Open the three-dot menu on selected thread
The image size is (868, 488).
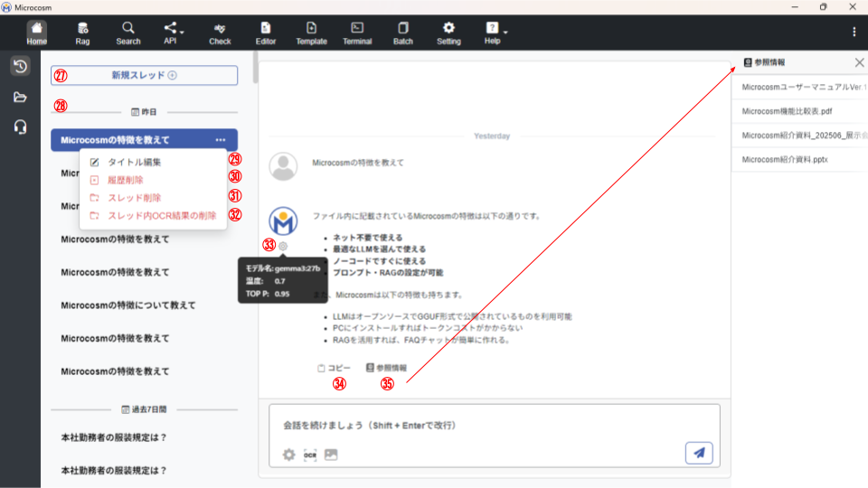pos(221,140)
